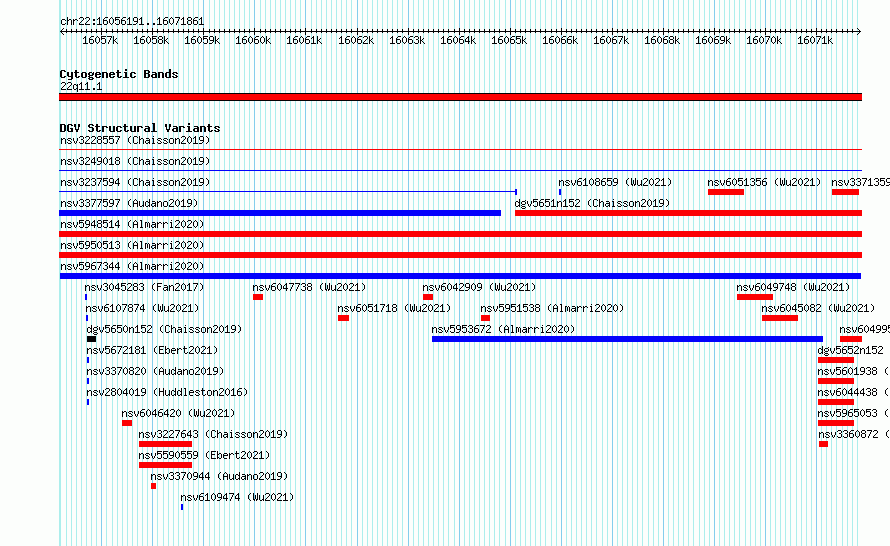Click nsv5967344 (Almarri2020) label
Viewport: 890px width, 546px height.
pyautogui.click(x=132, y=266)
